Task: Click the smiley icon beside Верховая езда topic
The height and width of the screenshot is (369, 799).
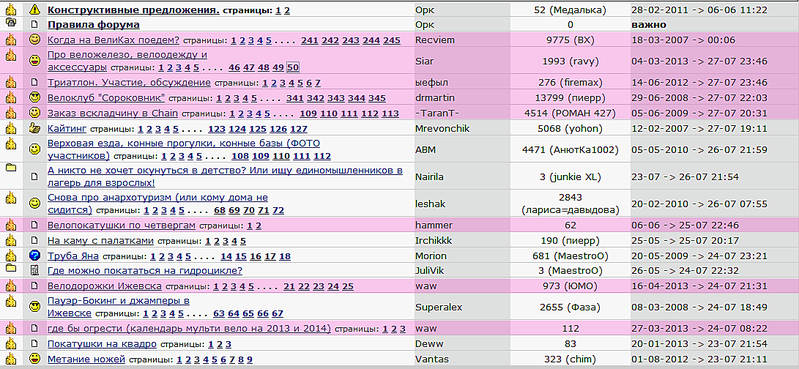Action: coord(34,149)
